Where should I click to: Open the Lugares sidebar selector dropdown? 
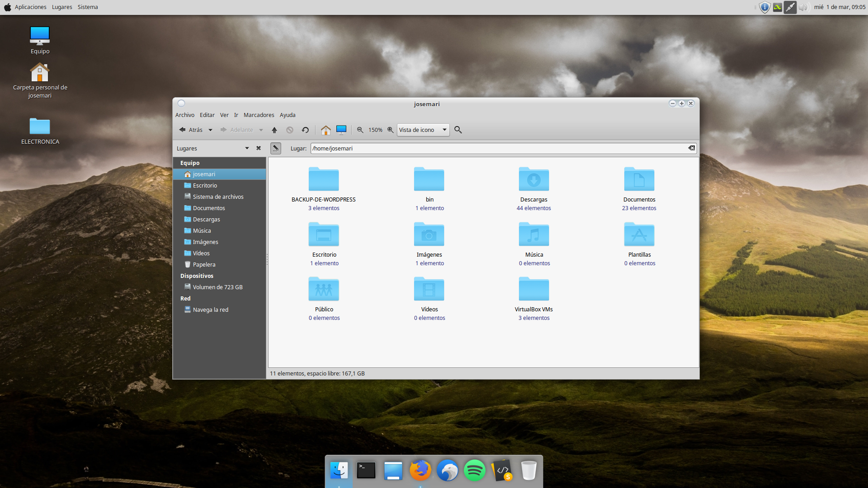247,148
